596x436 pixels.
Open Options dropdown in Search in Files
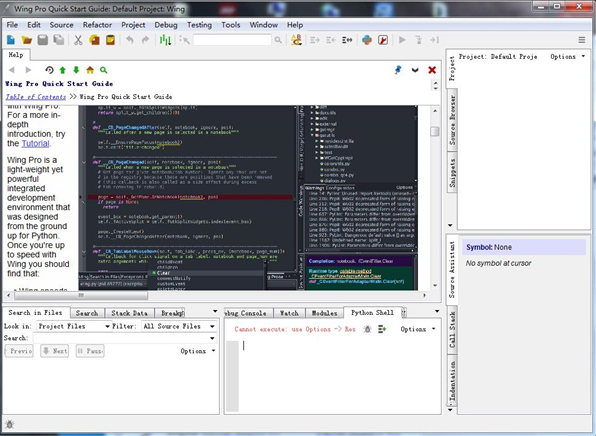tap(197, 351)
